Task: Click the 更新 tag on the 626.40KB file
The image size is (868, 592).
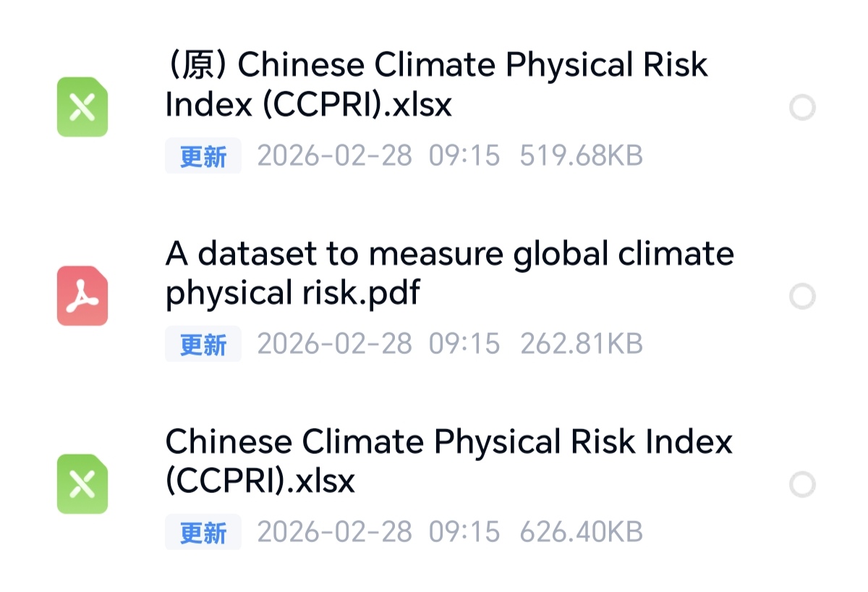Action: pyautogui.click(x=203, y=533)
